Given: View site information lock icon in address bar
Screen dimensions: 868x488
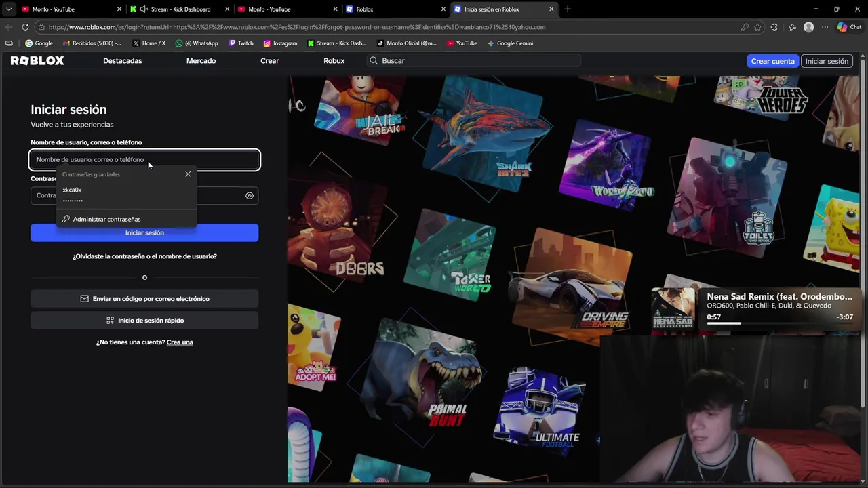Looking at the screenshot, I should (42, 27).
